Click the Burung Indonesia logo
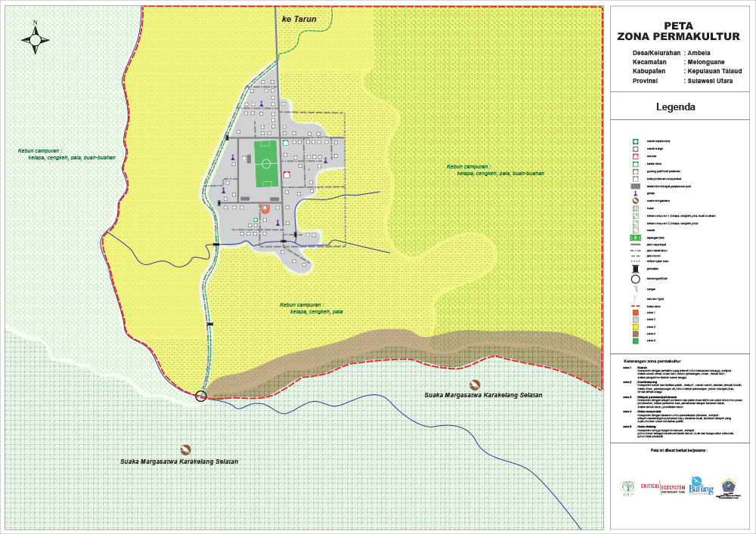The image size is (756, 534). [x=700, y=486]
